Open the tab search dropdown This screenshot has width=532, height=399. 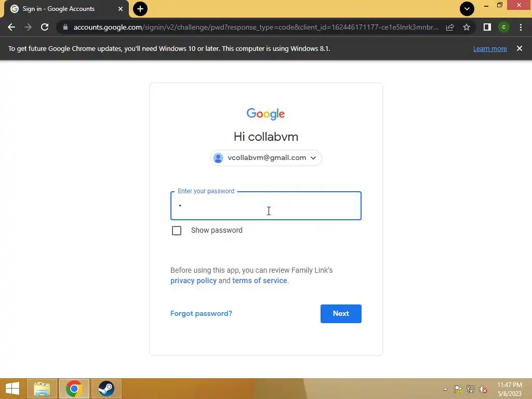pos(467,9)
